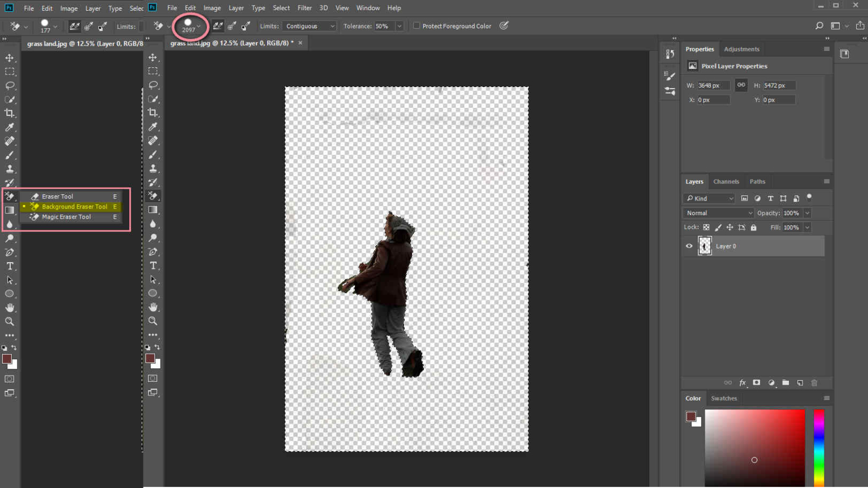Click the Create new layer icon
Image resolution: width=868 pixels, height=488 pixels.
pos(800,383)
